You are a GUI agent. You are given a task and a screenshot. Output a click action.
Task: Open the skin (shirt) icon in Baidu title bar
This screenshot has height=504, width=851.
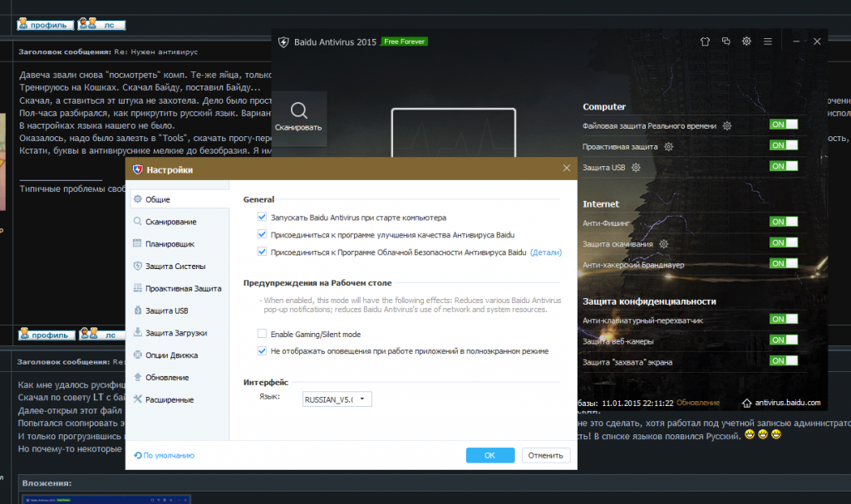pyautogui.click(x=705, y=42)
